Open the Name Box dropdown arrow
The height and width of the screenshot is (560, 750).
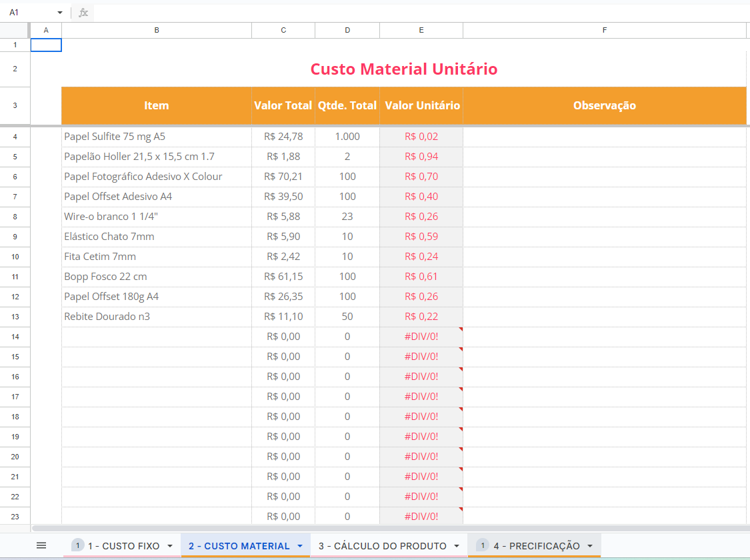coord(60,13)
